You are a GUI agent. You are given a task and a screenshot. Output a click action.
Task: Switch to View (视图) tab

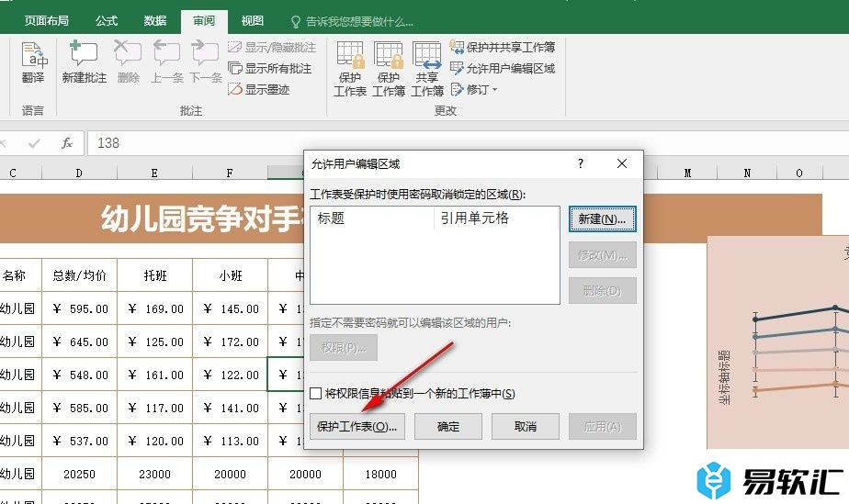253,21
